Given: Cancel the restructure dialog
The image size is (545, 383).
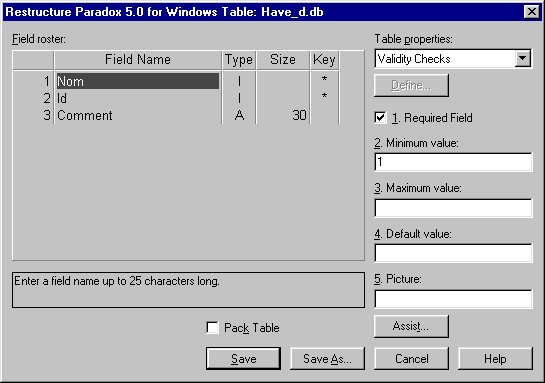Looking at the screenshot, I should (411, 358).
